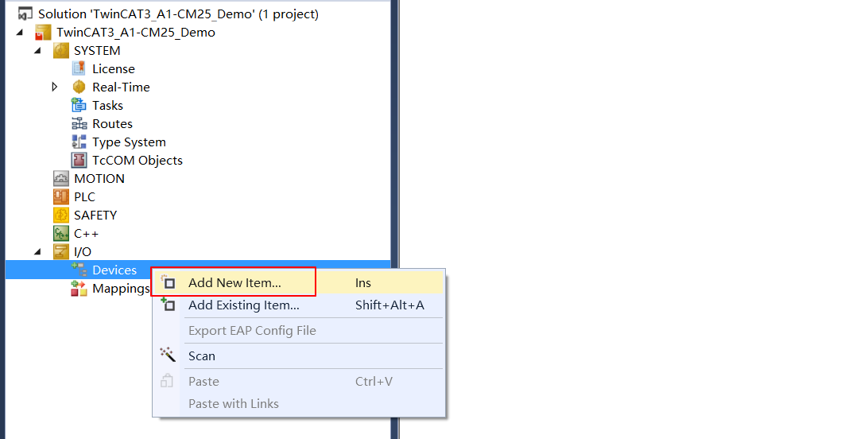868x439 pixels.
Task: Select Paste in the context menu
Action: pyautogui.click(x=298, y=382)
